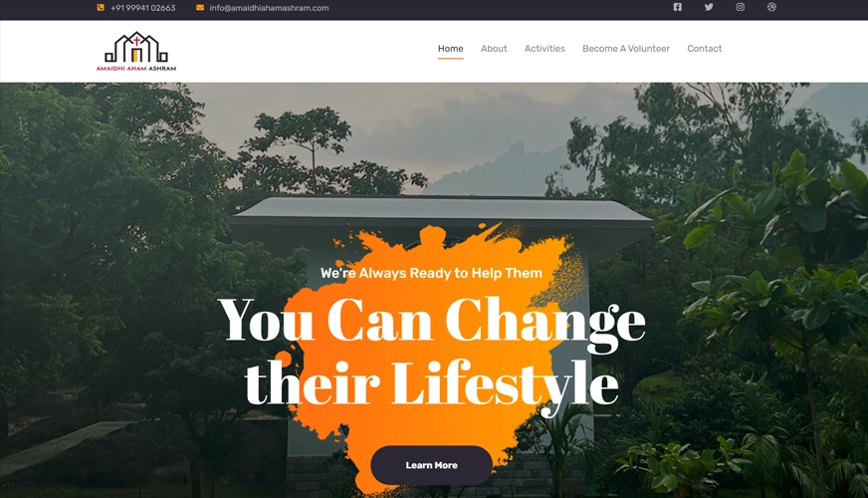Click the Learn More button
Screen dimensions: 868x498
pyautogui.click(x=431, y=465)
